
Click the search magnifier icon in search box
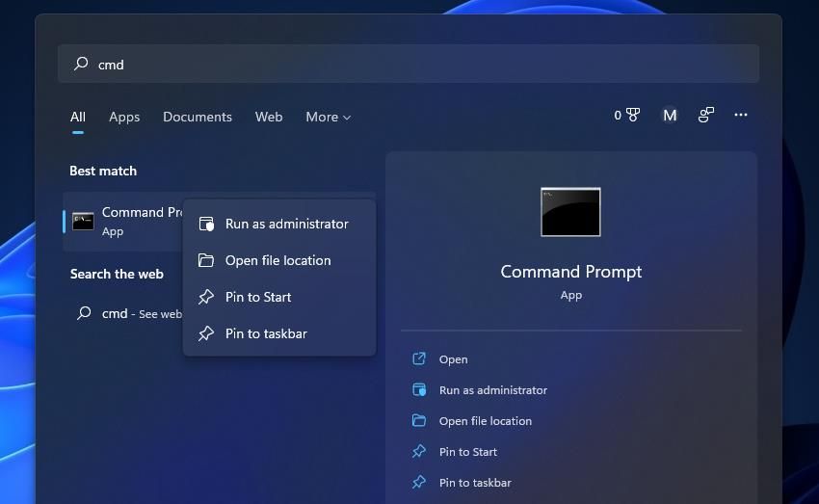(81, 64)
